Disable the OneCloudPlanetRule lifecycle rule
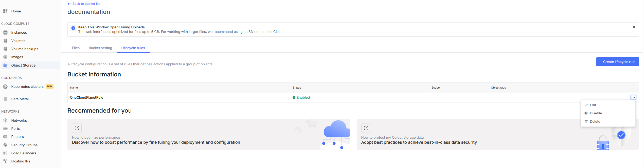The width and height of the screenshot is (644, 168). point(595,113)
